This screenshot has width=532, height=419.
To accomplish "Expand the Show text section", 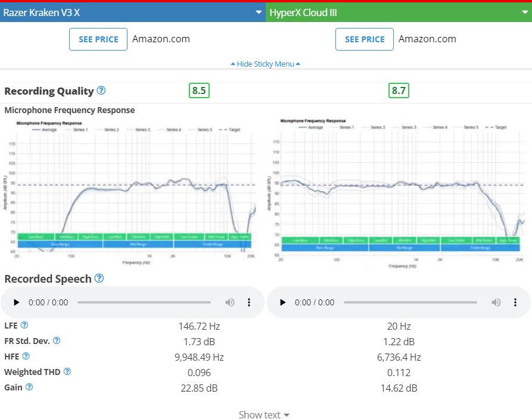I will [264, 415].
